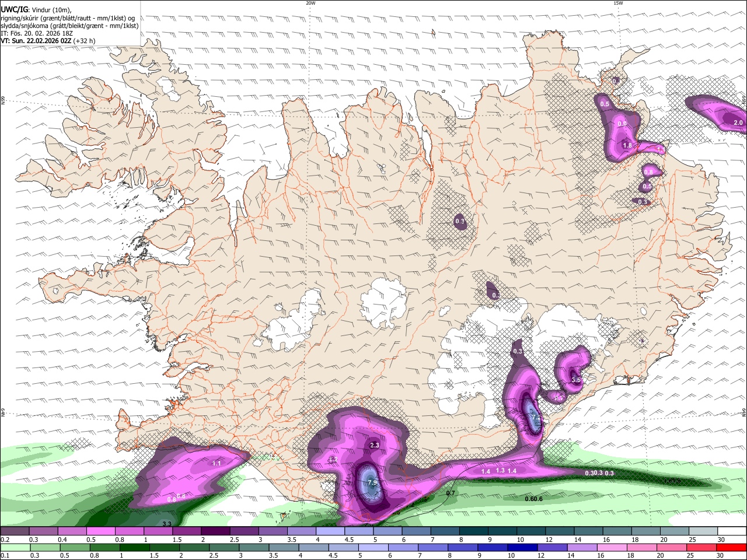Viewport: 747px width, 560px height.
Task: Click the 1.2 value in the south
Action: pos(333,460)
